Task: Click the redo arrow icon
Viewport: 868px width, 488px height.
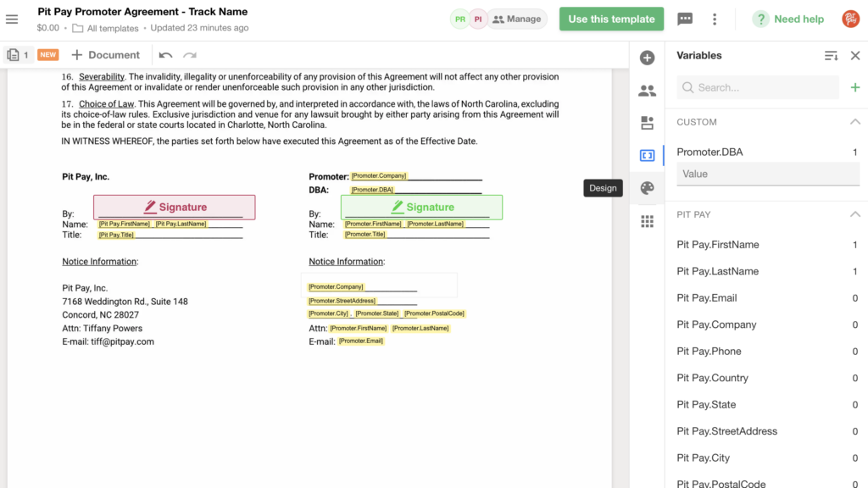Action: pos(190,55)
